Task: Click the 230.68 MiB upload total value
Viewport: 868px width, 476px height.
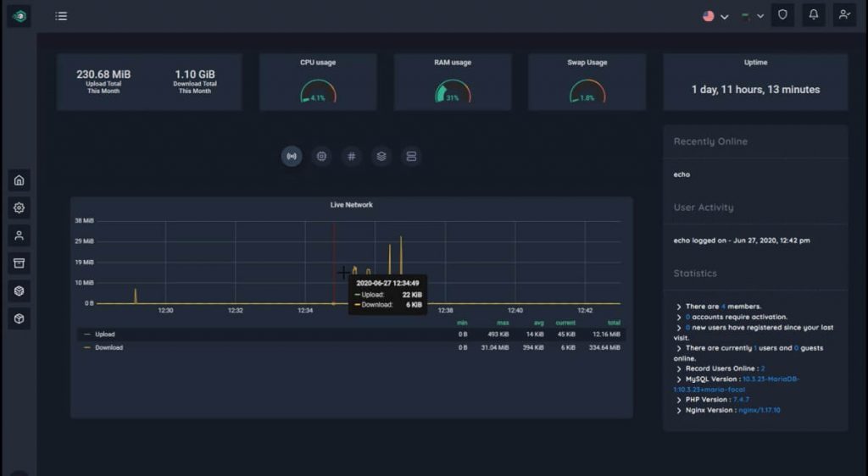Action: click(x=103, y=74)
